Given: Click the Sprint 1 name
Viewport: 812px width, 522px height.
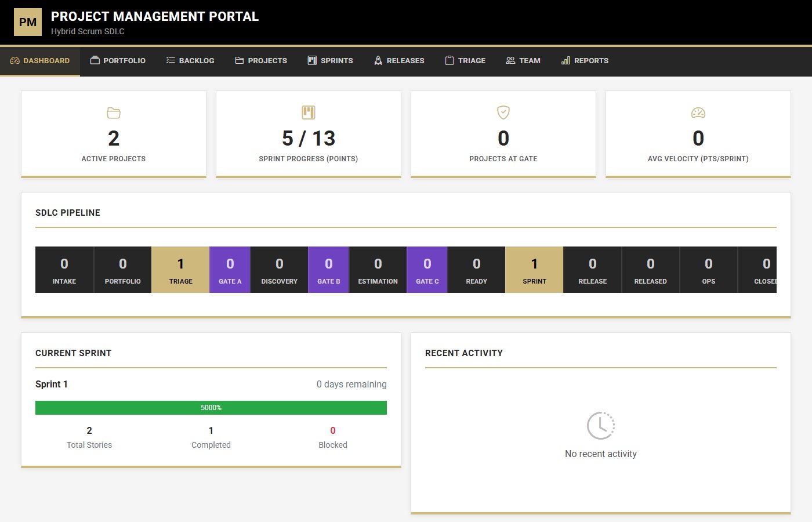Looking at the screenshot, I should point(52,384).
